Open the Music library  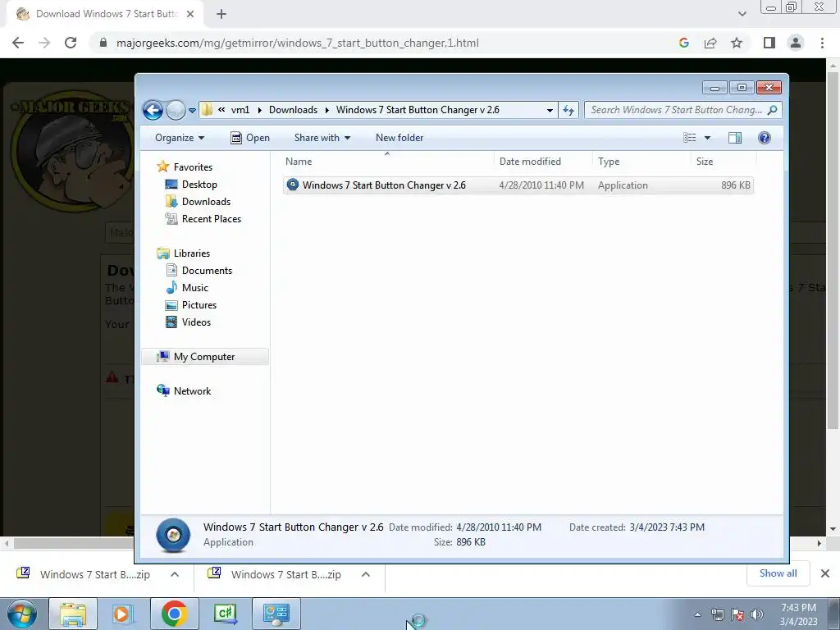[195, 288]
